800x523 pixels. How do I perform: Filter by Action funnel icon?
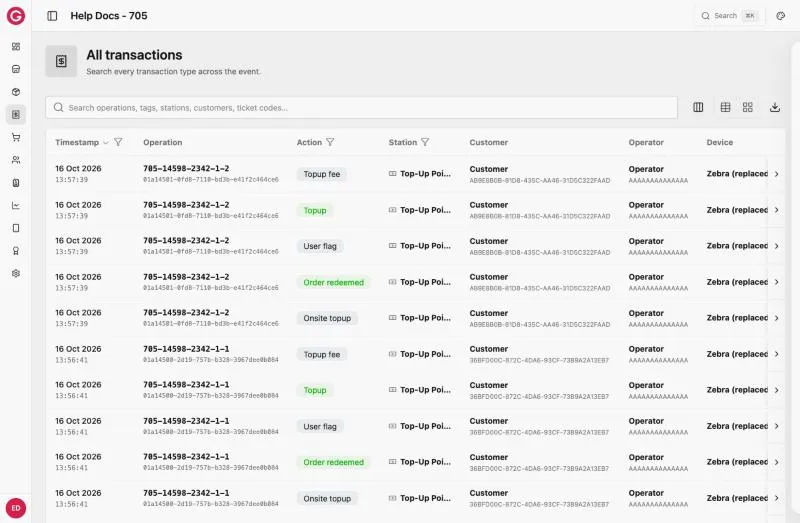click(x=330, y=142)
